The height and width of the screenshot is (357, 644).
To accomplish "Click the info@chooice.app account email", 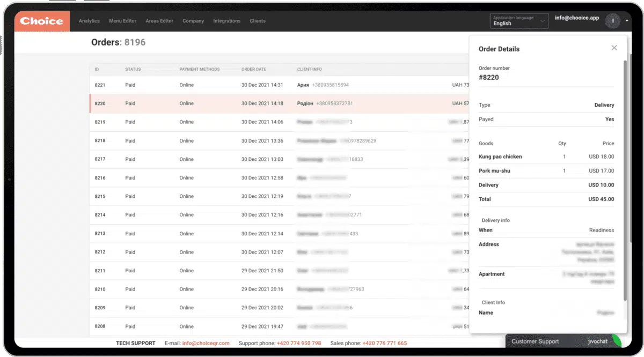I will pyautogui.click(x=576, y=17).
